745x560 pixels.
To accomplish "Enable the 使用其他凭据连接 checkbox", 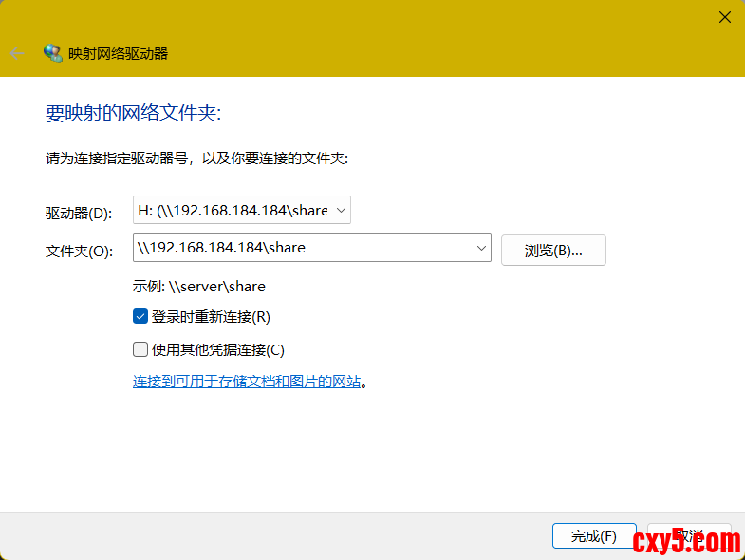I will pyautogui.click(x=140, y=349).
